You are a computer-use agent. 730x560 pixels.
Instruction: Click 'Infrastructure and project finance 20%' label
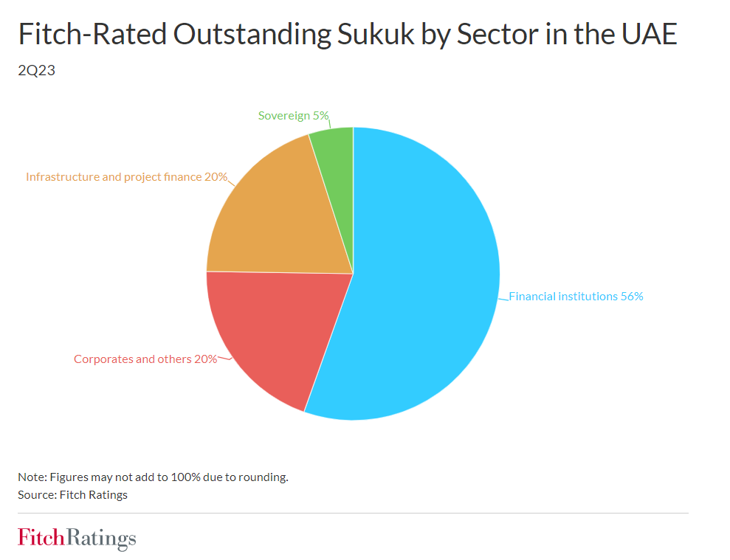click(x=126, y=177)
